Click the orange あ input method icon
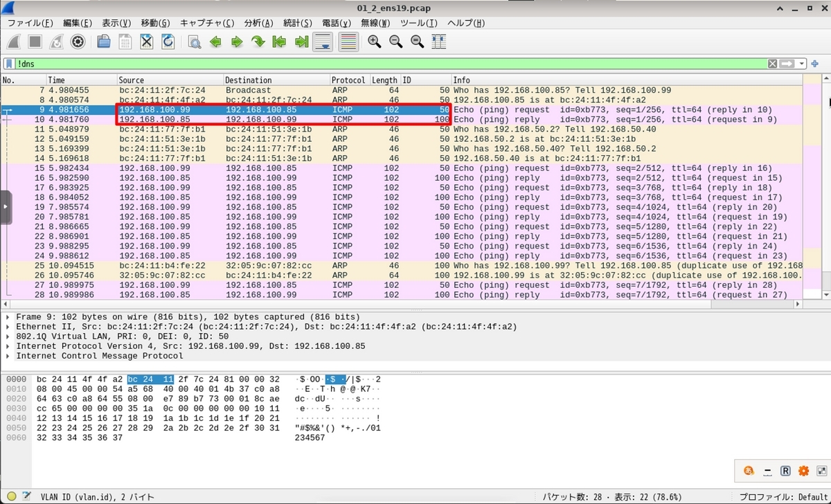This screenshot has width=831, height=504. point(749,471)
